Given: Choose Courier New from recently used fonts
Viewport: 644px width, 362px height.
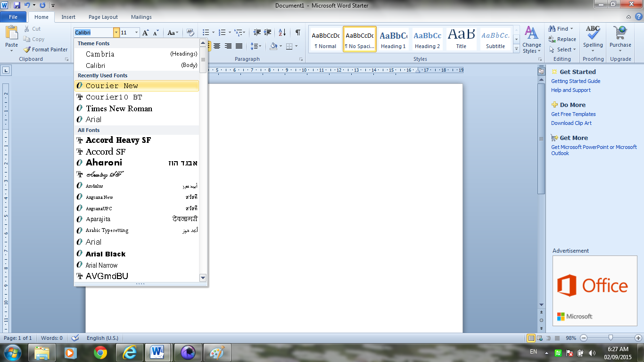Looking at the screenshot, I should click(137, 86).
